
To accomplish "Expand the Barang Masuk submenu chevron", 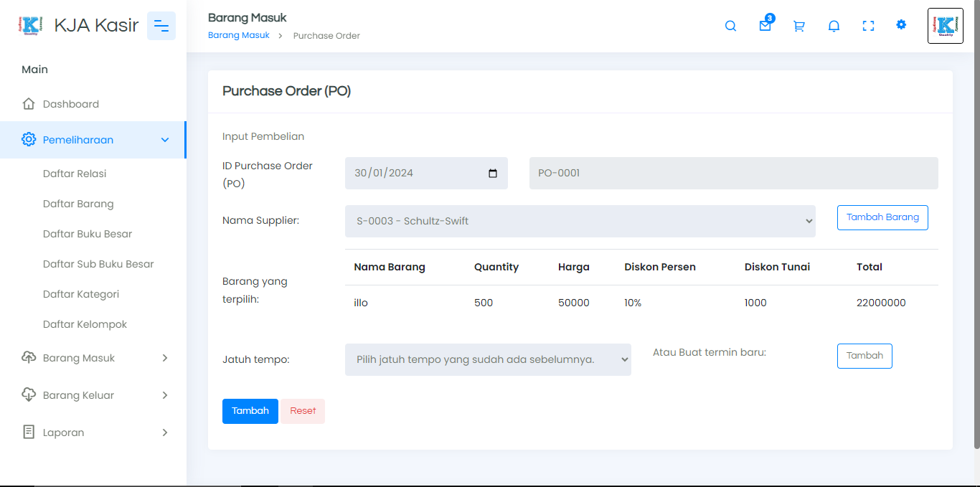I will 165,358.
